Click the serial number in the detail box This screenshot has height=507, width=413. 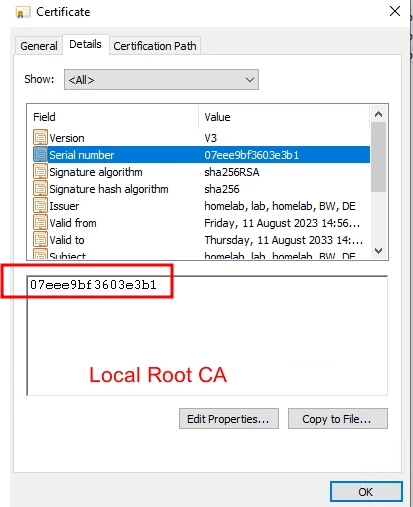click(x=93, y=285)
